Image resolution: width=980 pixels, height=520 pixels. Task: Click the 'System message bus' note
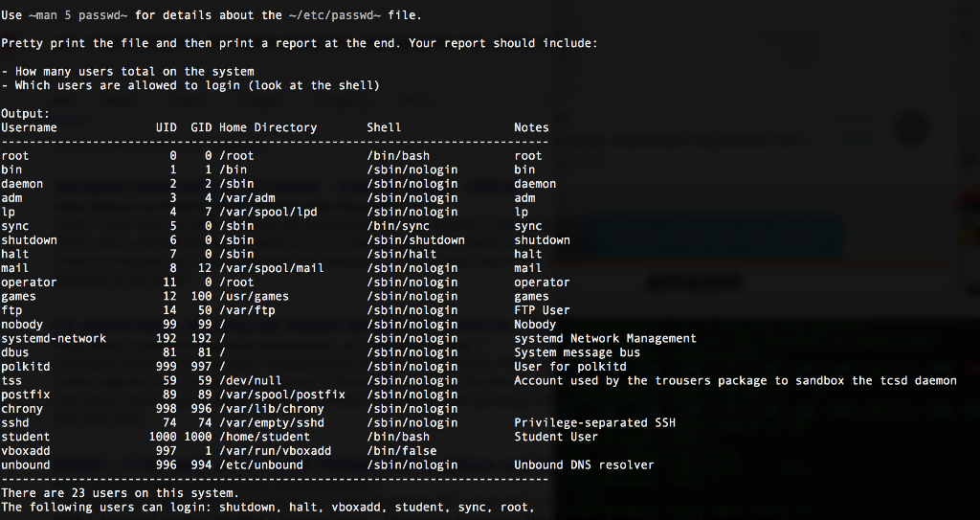coord(577,352)
